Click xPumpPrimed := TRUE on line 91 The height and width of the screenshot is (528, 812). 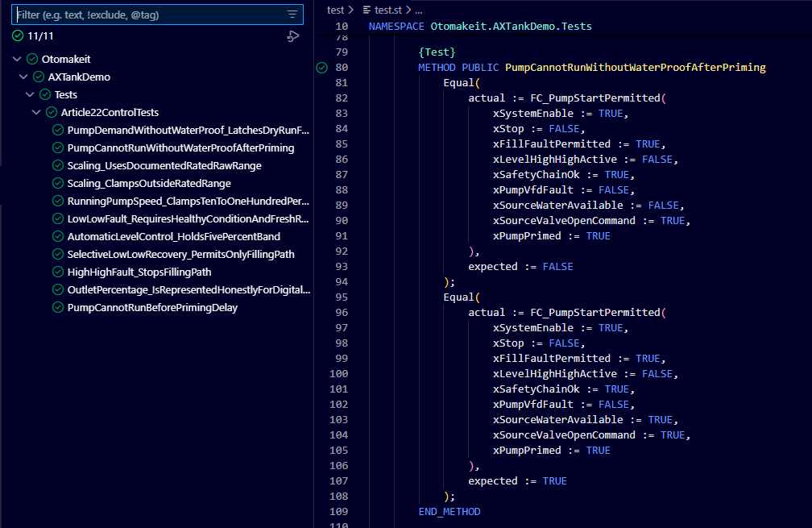(552, 235)
